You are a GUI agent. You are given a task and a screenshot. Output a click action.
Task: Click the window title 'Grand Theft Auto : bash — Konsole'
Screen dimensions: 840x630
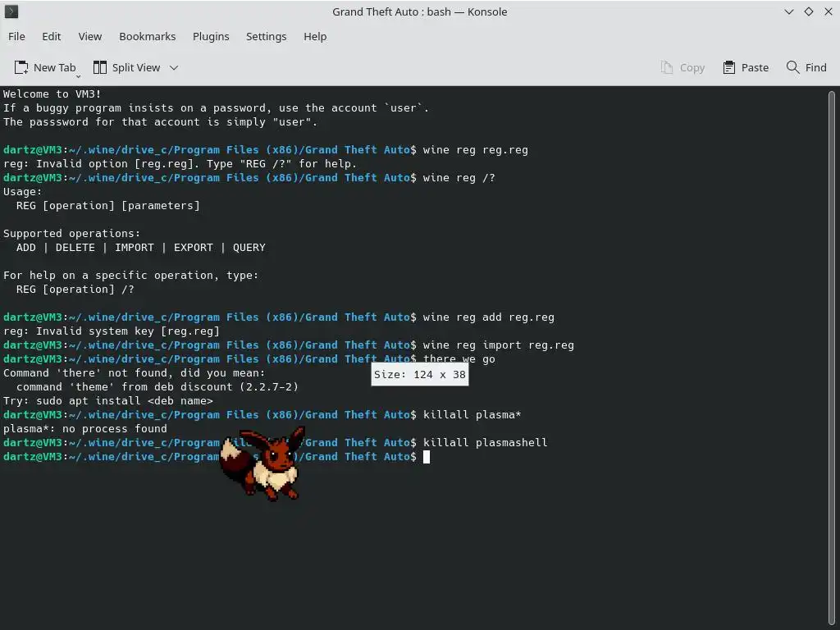(x=419, y=11)
